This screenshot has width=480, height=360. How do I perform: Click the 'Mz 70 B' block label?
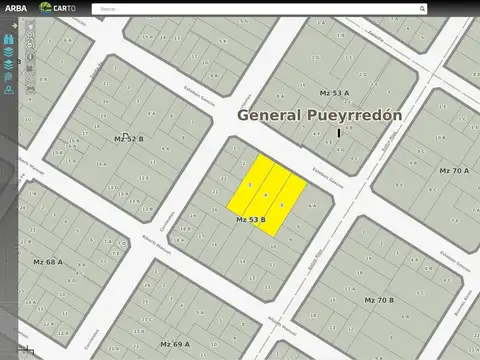(x=379, y=300)
